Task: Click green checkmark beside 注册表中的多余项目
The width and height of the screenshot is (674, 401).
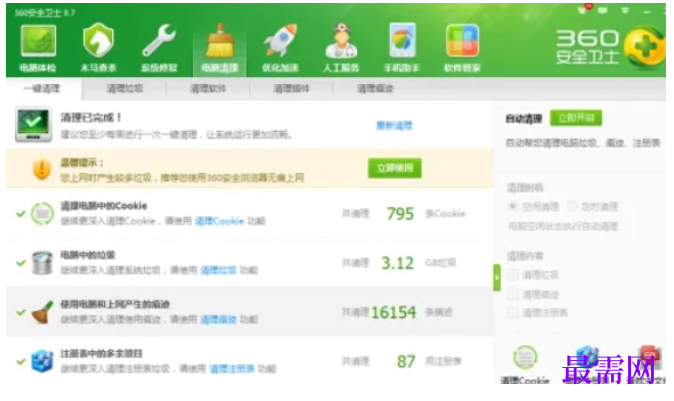Action: (x=21, y=361)
